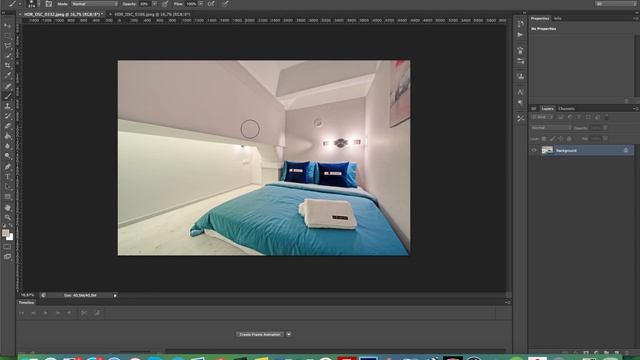The image size is (640, 360).
Task: Select the Brush tool in toolbox
Action: click(7, 96)
